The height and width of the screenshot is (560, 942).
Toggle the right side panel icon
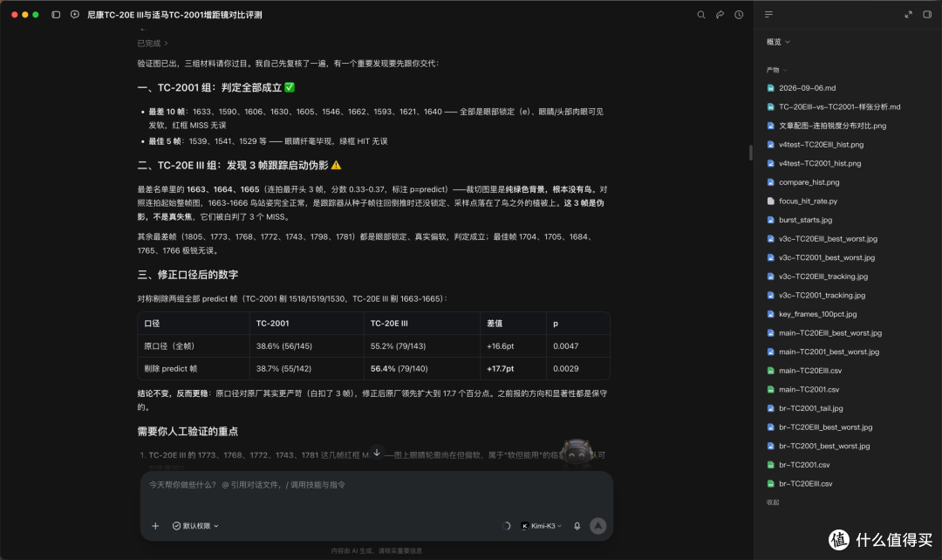coord(927,15)
